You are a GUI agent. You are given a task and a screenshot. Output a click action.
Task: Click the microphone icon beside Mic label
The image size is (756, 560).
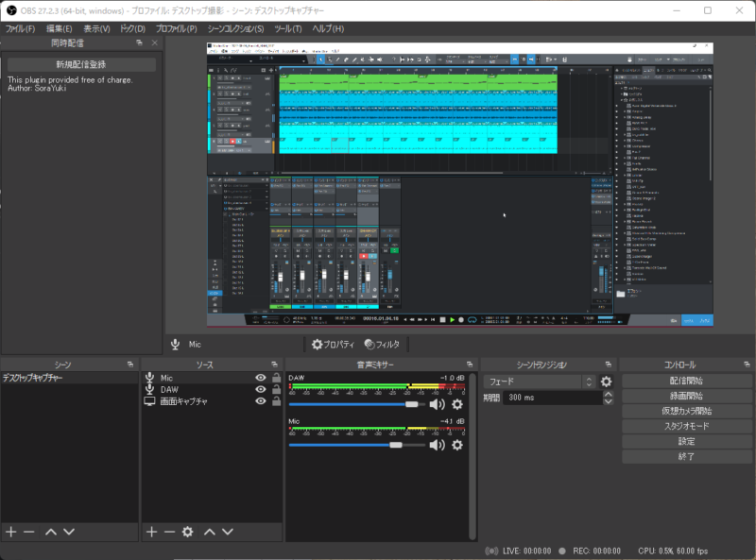pos(176,345)
